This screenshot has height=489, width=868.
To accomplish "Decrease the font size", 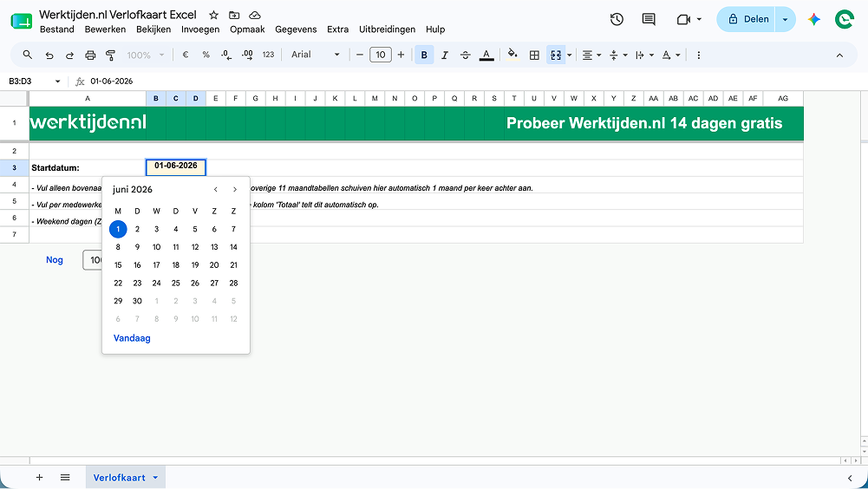I will (359, 55).
